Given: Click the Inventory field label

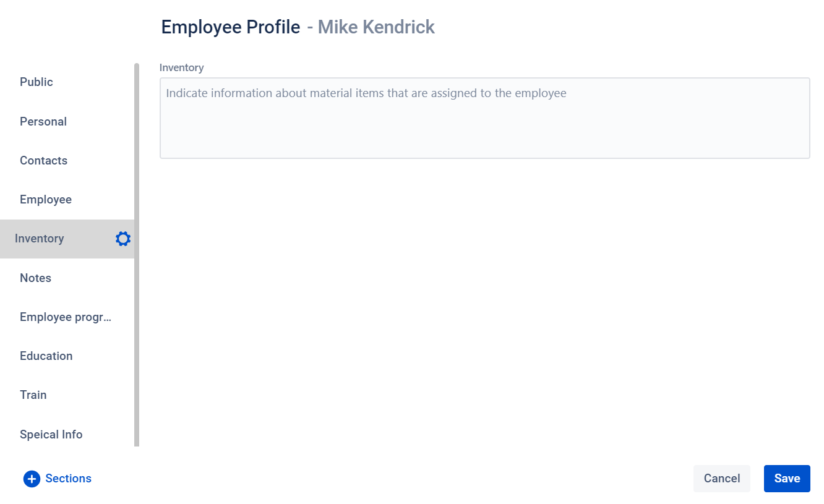Looking at the screenshot, I should pos(181,67).
